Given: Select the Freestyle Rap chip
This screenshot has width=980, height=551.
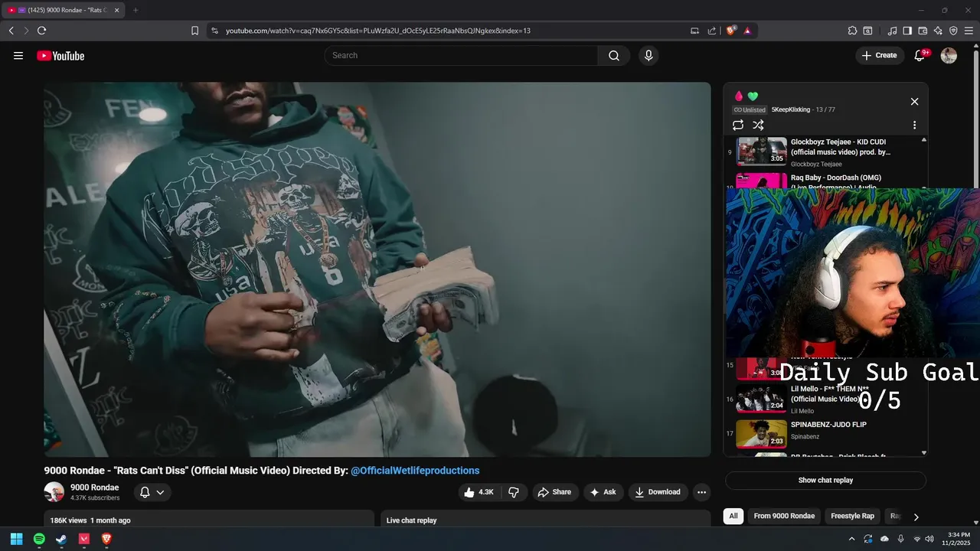Looking at the screenshot, I should 852,516.
